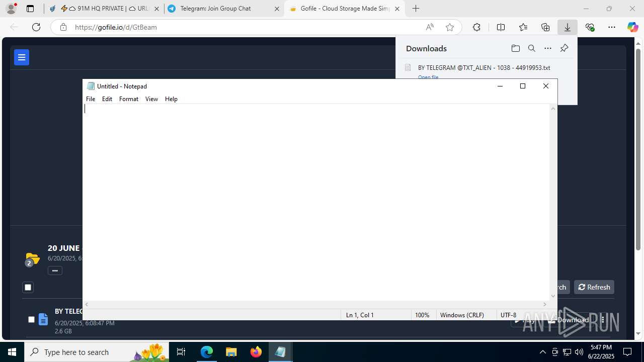
Task: Open Notepad Format menu
Action: [129, 99]
